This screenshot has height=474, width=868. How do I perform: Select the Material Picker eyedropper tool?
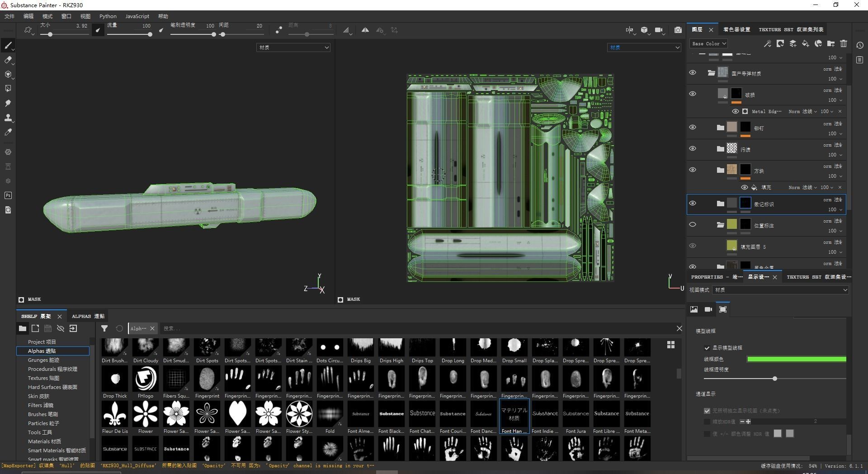(8, 132)
